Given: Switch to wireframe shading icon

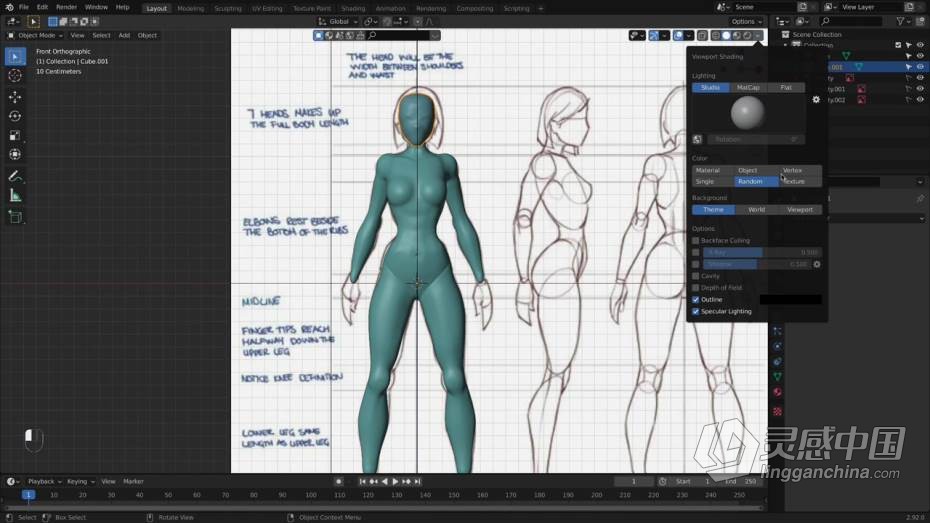Looking at the screenshot, I should [715, 36].
